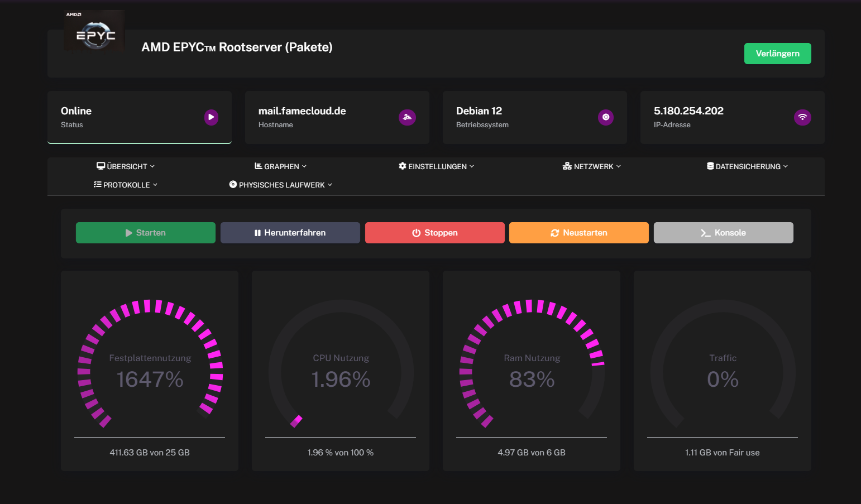Expand the Graphen menu
Screen dimensions: 861x504
(x=280, y=166)
